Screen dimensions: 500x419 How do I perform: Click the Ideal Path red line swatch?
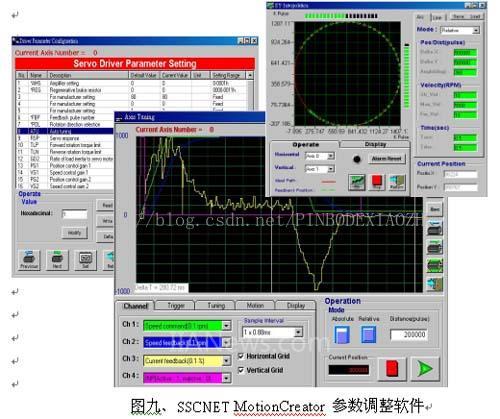click(x=328, y=182)
